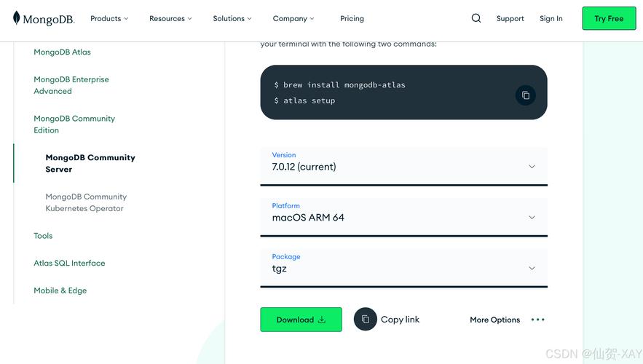Expand the Products menu
The height and width of the screenshot is (364, 643).
point(109,18)
